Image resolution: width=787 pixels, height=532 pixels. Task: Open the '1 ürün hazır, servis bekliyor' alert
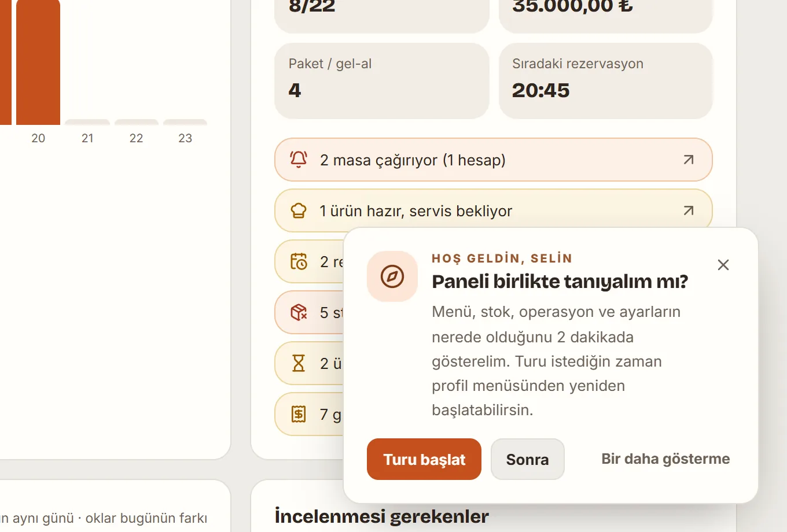pyautogui.click(x=494, y=210)
